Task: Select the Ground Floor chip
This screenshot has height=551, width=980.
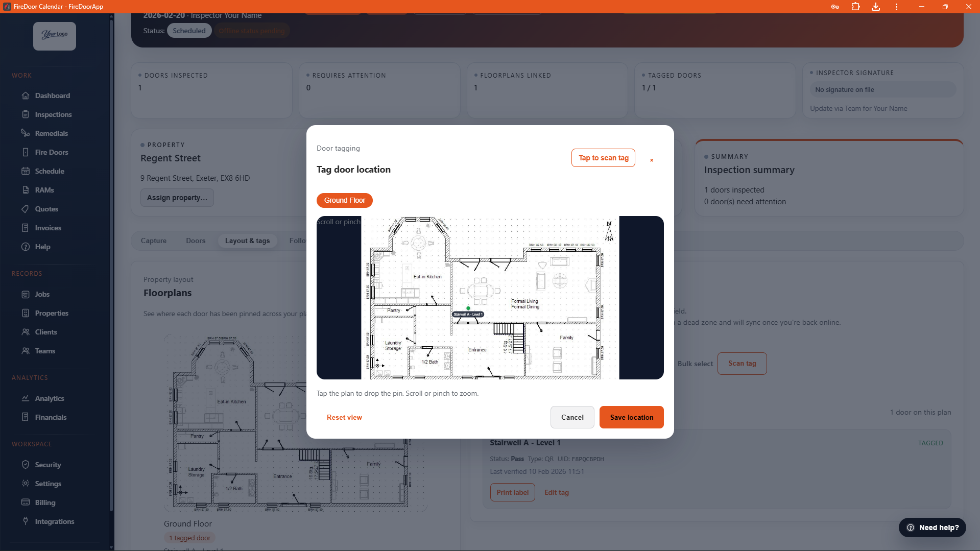Action: [344, 200]
